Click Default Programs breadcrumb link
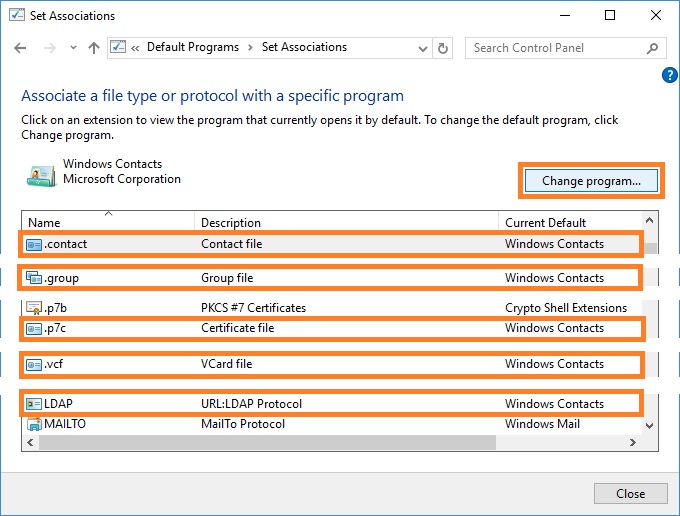 (x=193, y=47)
